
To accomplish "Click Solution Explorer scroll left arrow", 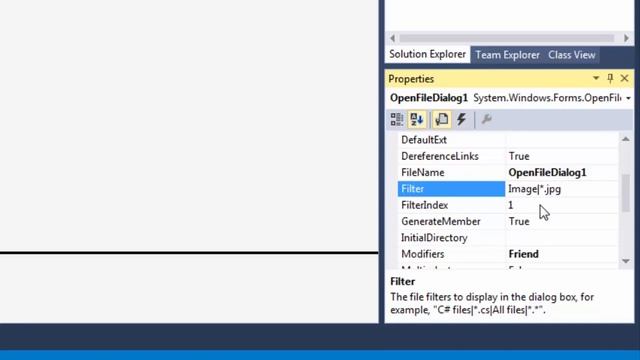I will pos(392,38).
